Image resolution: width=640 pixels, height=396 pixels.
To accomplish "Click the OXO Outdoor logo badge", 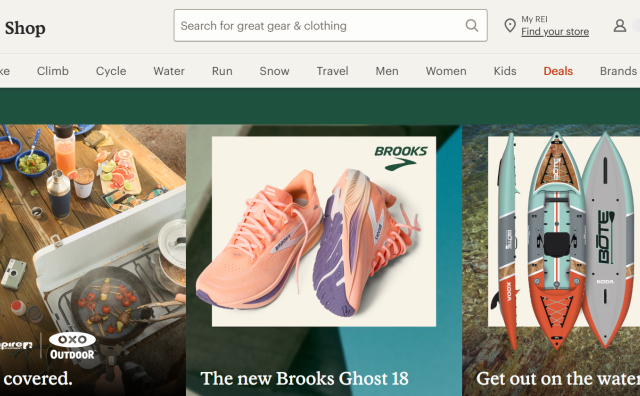I will click(x=72, y=346).
